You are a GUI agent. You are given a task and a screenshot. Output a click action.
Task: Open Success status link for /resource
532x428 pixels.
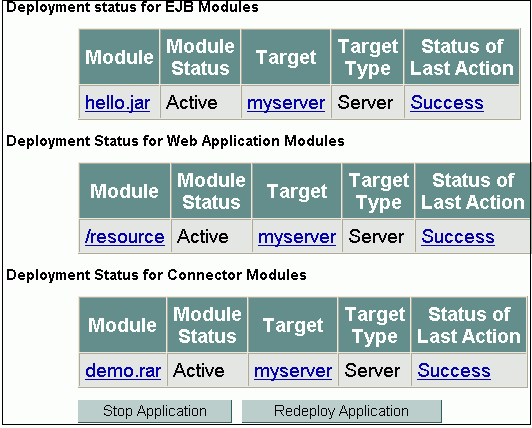tap(458, 237)
